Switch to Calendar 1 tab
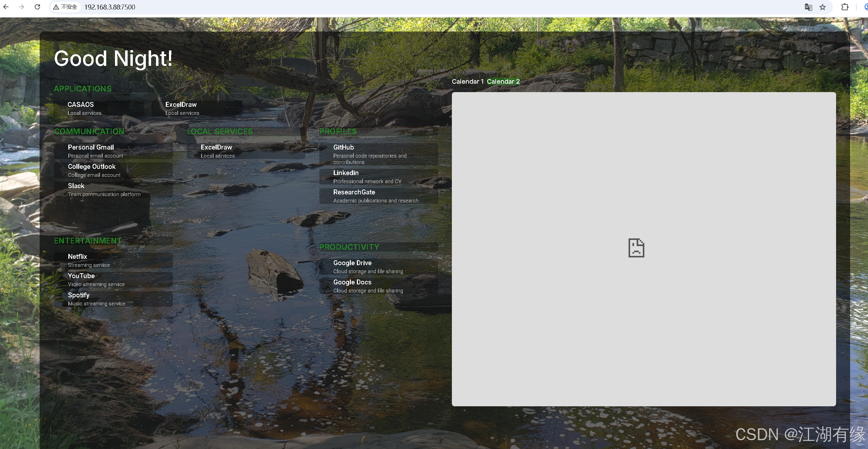Viewport: 868px width, 449px height. tap(467, 82)
